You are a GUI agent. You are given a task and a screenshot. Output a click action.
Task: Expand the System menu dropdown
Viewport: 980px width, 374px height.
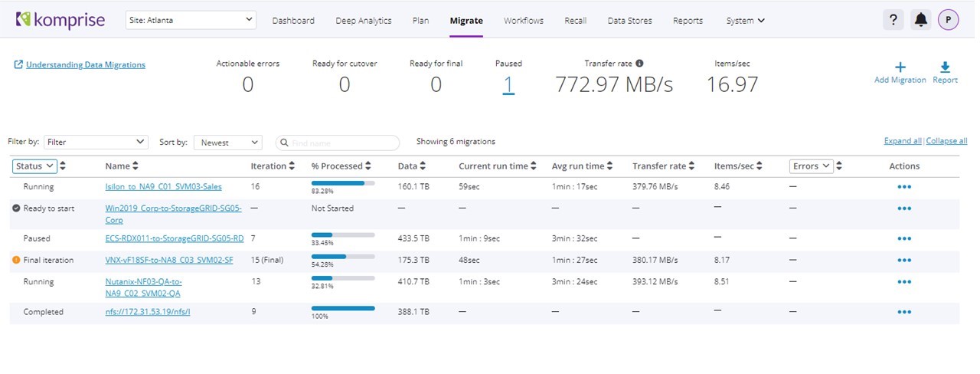(x=745, y=21)
